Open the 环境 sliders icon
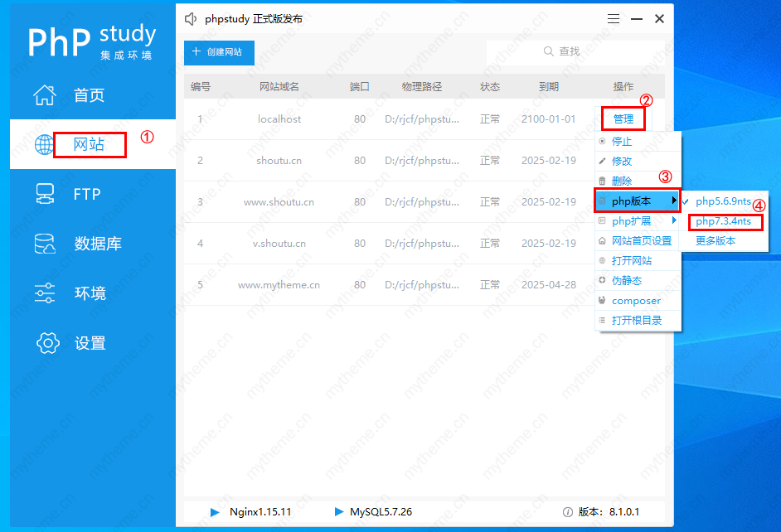 45,293
